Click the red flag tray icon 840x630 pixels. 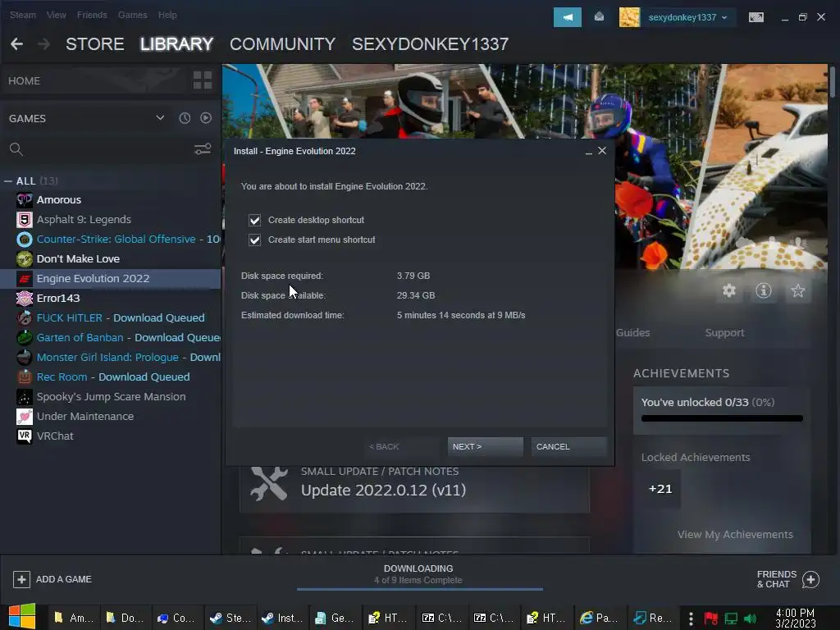coord(711,619)
